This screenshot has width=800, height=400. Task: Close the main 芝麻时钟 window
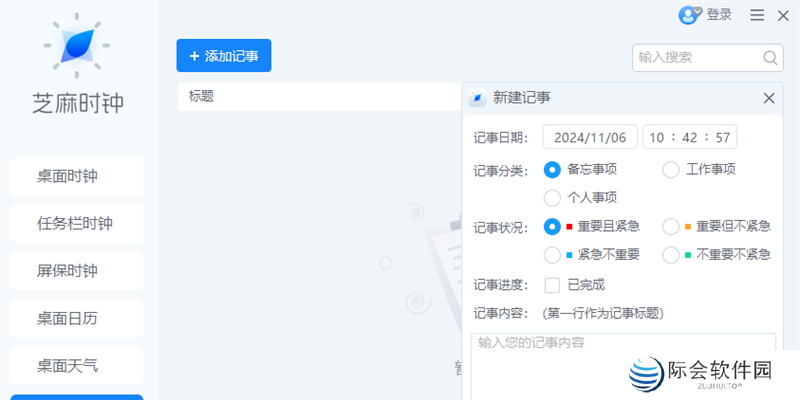click(783, 16)
